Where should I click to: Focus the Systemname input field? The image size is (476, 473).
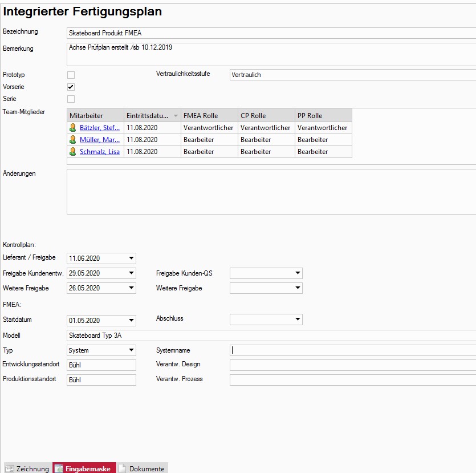353,350
